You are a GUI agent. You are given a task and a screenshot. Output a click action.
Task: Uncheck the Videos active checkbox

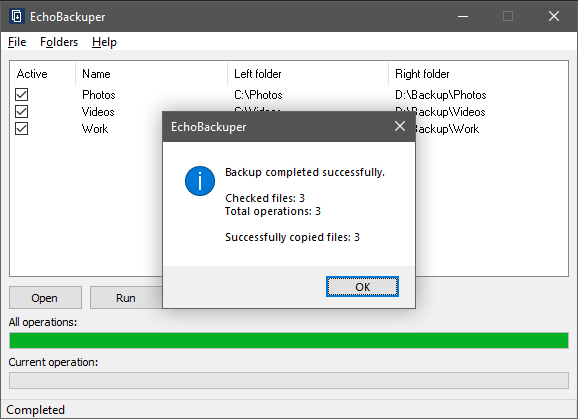(21, 112)
